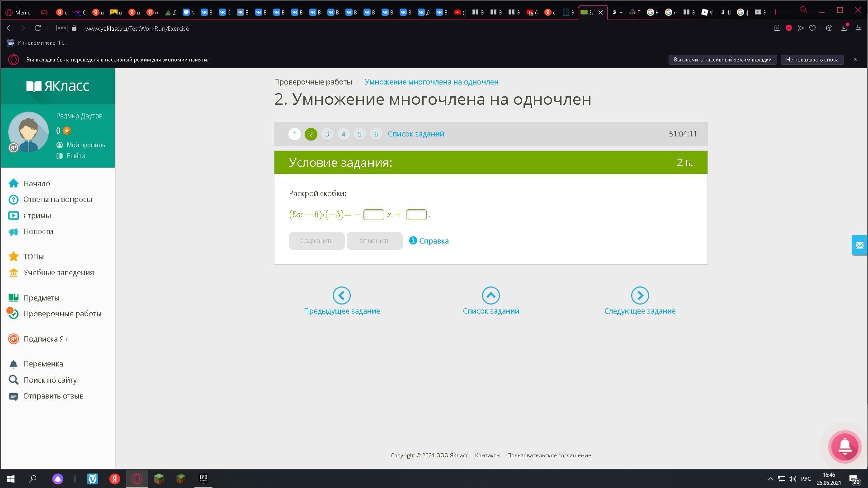Image resolution: width=868 pixels, height=488 pixels.
Task: Go to task number 3
Action: point(327,134)
